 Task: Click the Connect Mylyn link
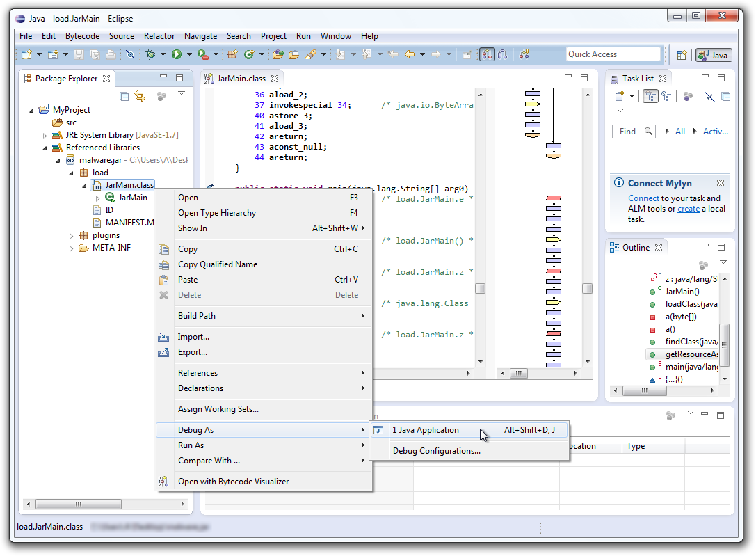pos(643,197)
